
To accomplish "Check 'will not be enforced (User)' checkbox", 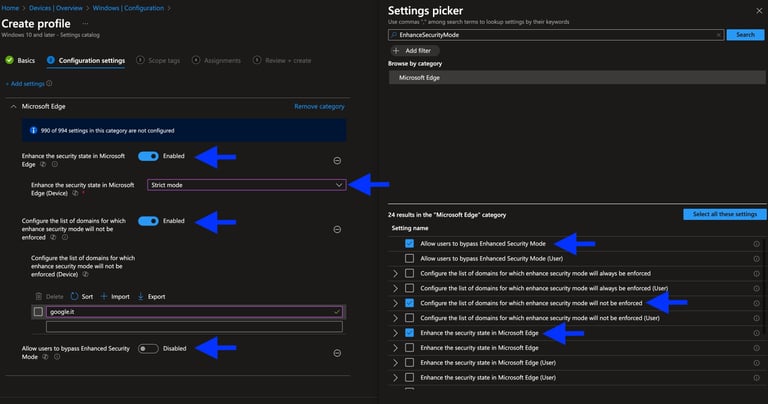I will tap(409, 318).
